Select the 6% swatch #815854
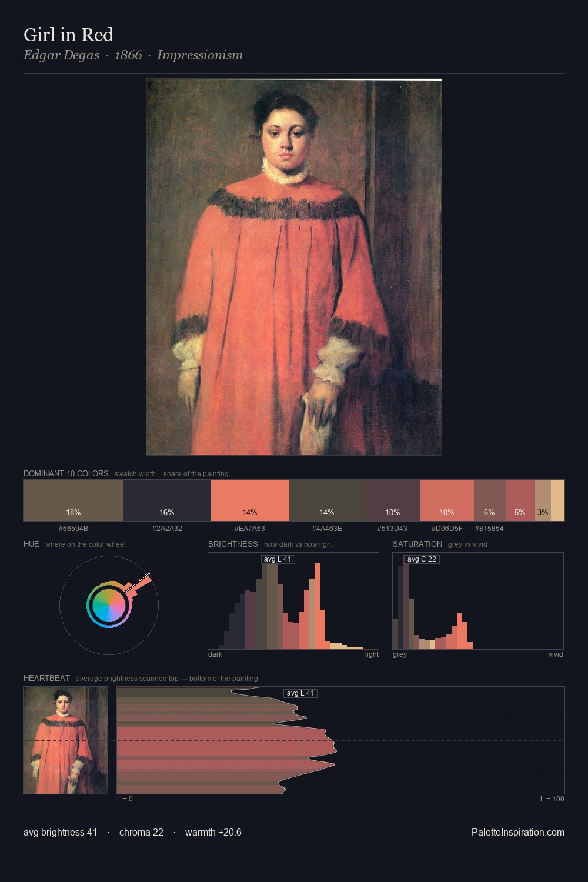This screenshot has width=588, height=882. pyautogui.click(x=489, y=500)
